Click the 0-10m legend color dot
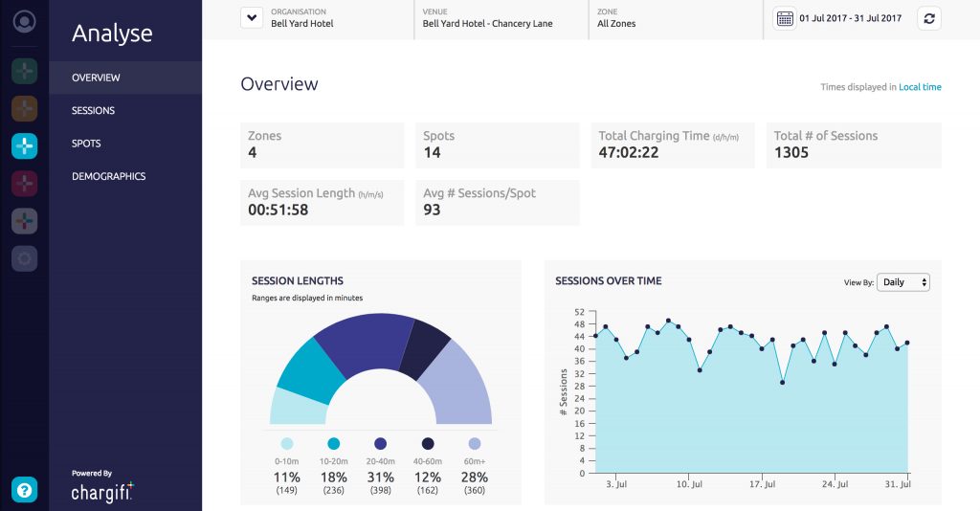 (287, 443)
